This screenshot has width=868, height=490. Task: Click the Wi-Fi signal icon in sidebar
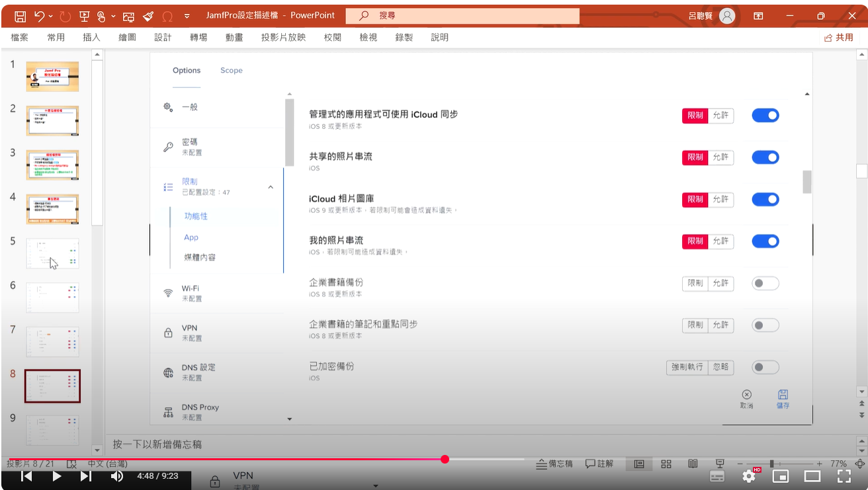point(168,293)
